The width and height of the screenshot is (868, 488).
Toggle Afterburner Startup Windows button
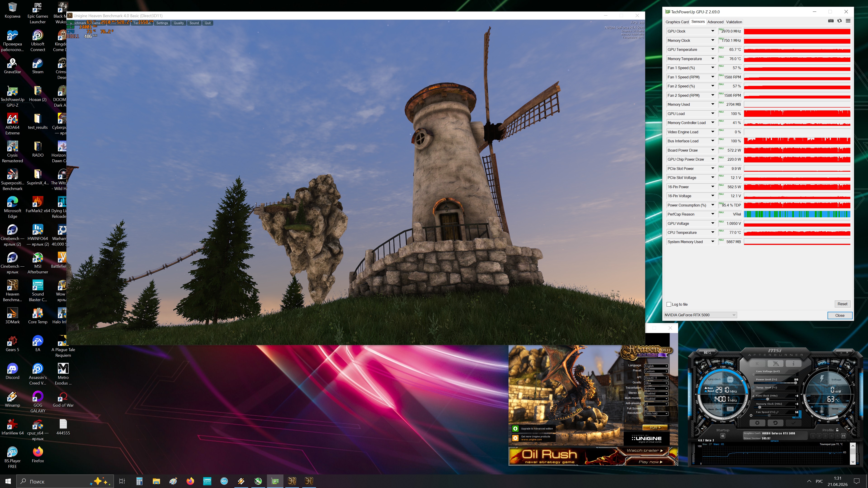point(722,436)
